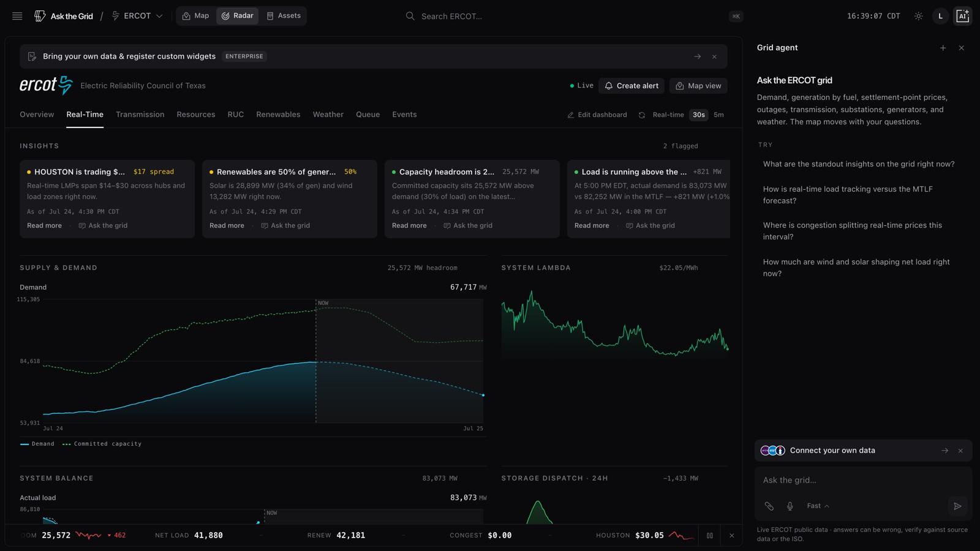The height and width of the screenshot is (551, 980).
Task: Attach a file with the paperclip icon
Action: coord(769,506)
